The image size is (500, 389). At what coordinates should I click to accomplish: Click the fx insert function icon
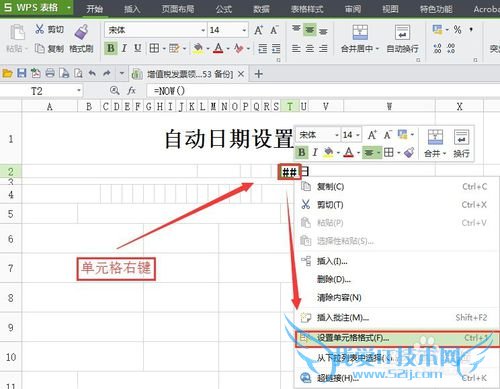tap(132, 91)
